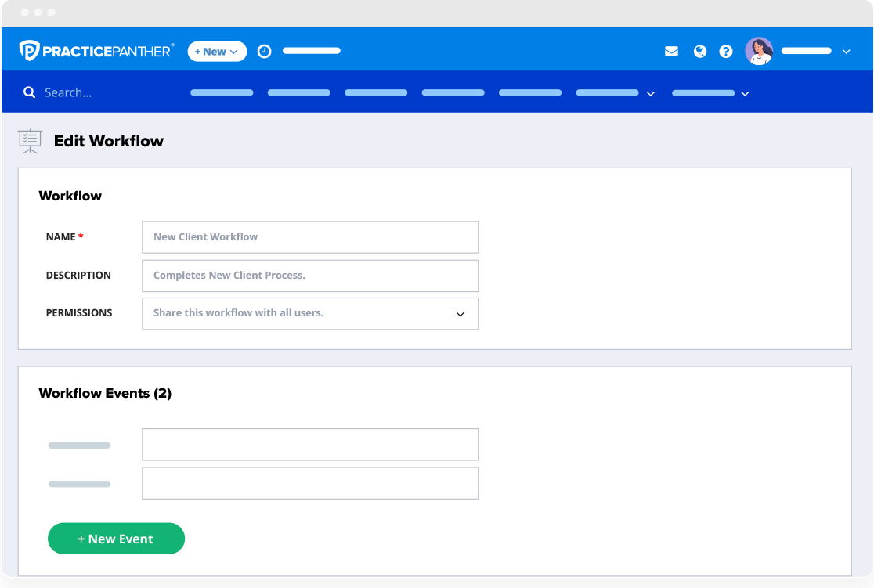Open the help question mark icon
The image size is (874, 588).
[726, 52]
